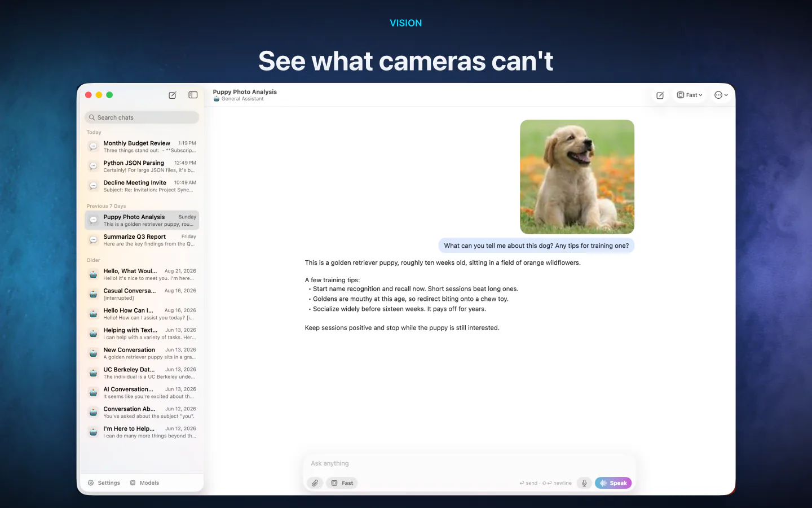Click the 1:19 PM timestamp
Image resolution: width=812 pixels, height=508 pixels.
(187, 143)
